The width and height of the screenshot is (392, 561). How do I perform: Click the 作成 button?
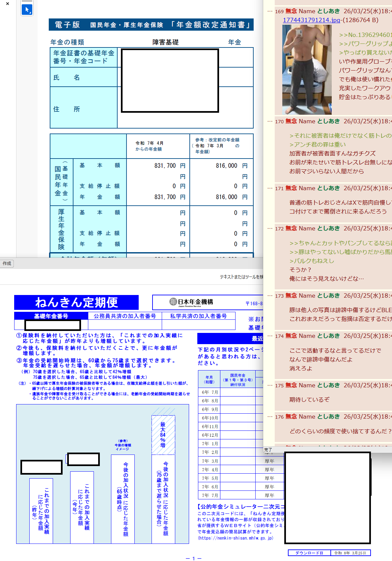7,263
